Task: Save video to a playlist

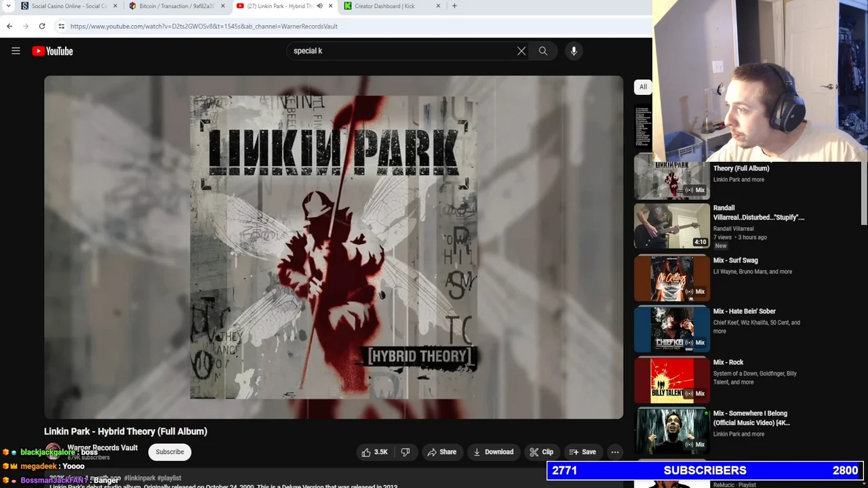Action: pyautogui.click(x=583, y=452)
